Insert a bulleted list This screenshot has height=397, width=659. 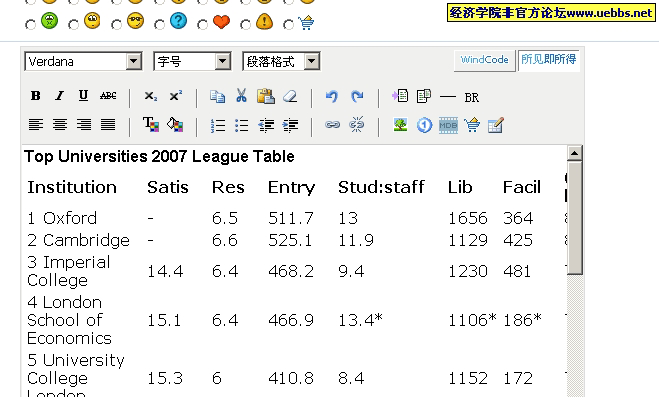[241, 125]
